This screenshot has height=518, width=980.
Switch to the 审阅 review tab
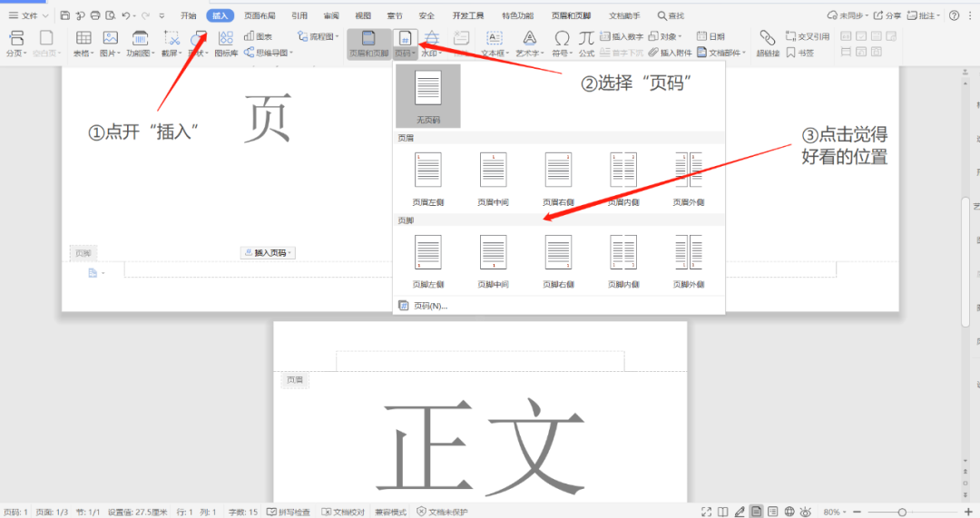click(x=331, y=15)
